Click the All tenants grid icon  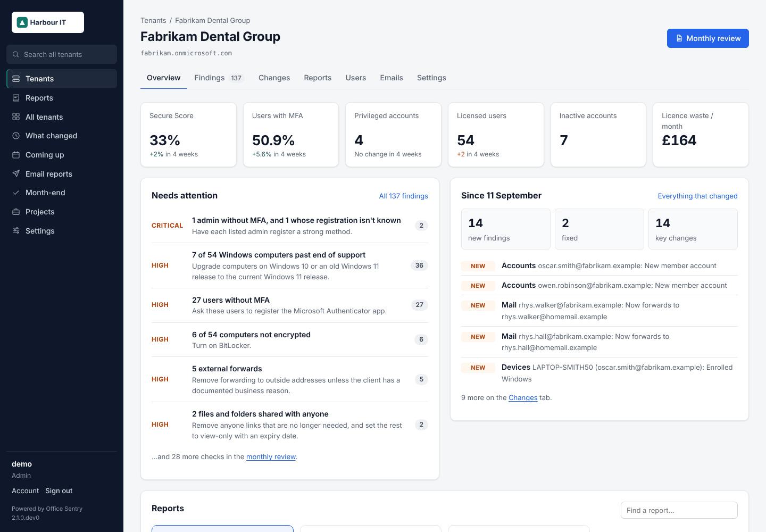16,117
